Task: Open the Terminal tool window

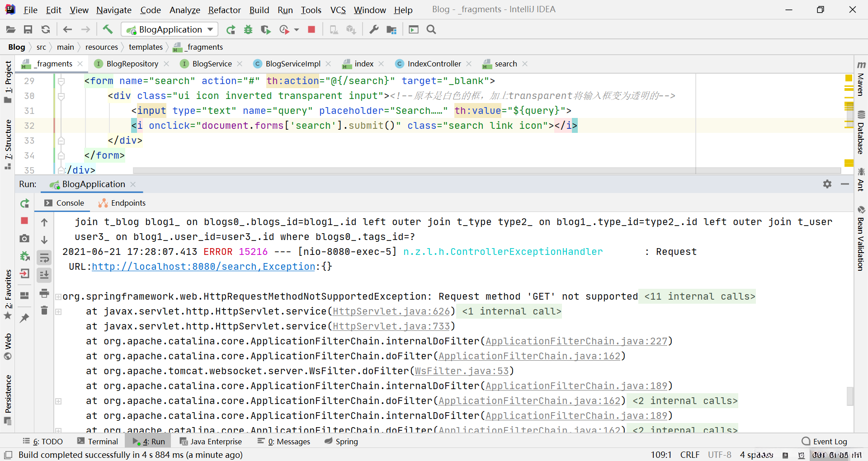Action: click(98, 442)
